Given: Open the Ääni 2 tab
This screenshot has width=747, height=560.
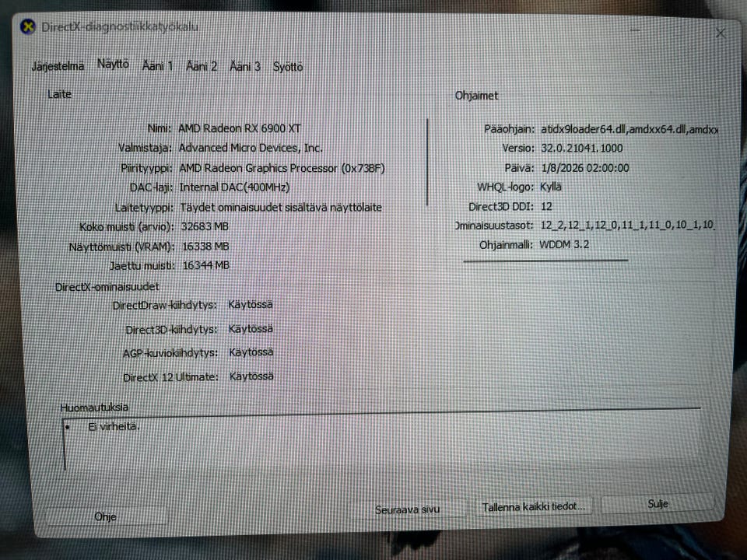Looking at the screenshot, I should 202,66.
